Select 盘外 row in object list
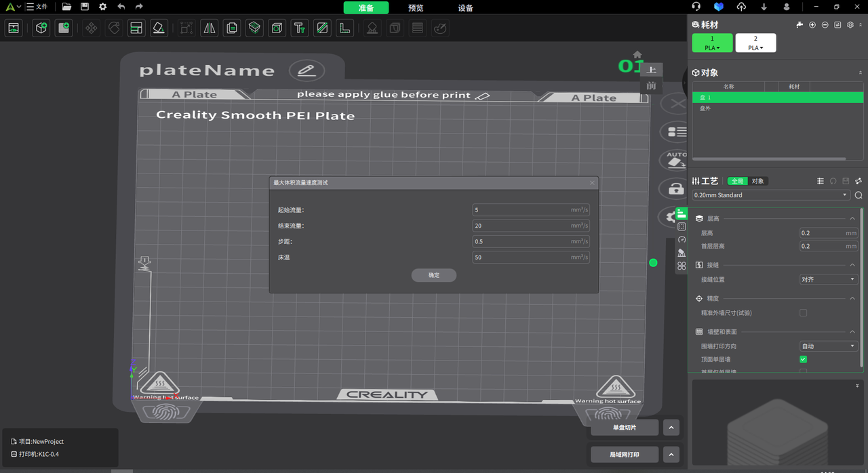This screenshot has height=473, width=868. pos(778,108)
